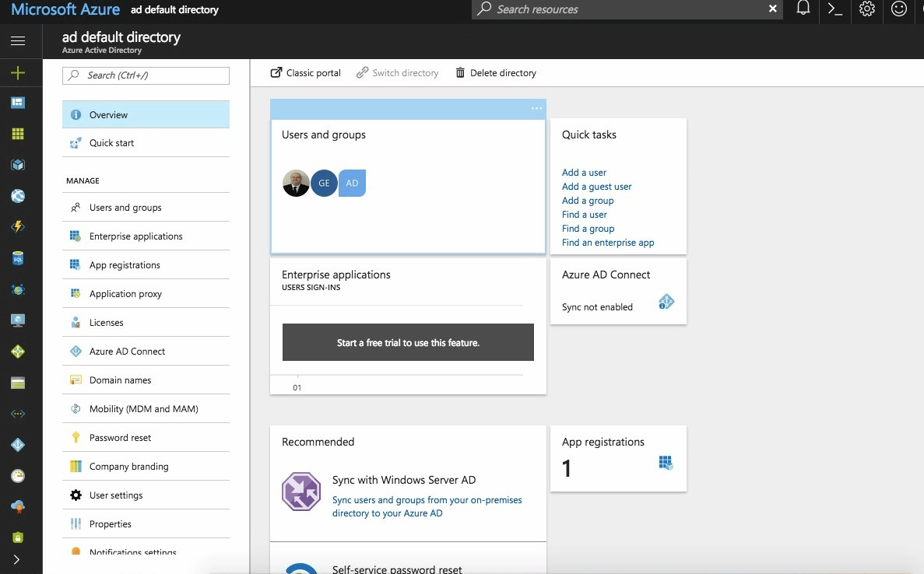This screenshot has width=924, height=574.
Task: Collapse the sidebar with the hamburger icon
Action: tap(18, 41)
